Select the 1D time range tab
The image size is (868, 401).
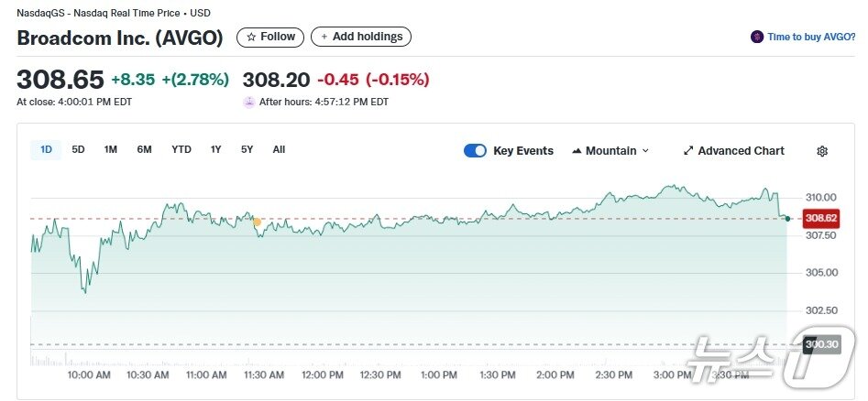(x=46, y=149)
